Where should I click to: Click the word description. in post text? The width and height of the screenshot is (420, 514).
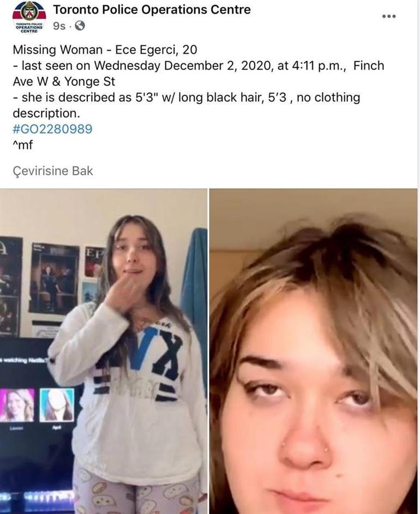(x=46, y=113)
